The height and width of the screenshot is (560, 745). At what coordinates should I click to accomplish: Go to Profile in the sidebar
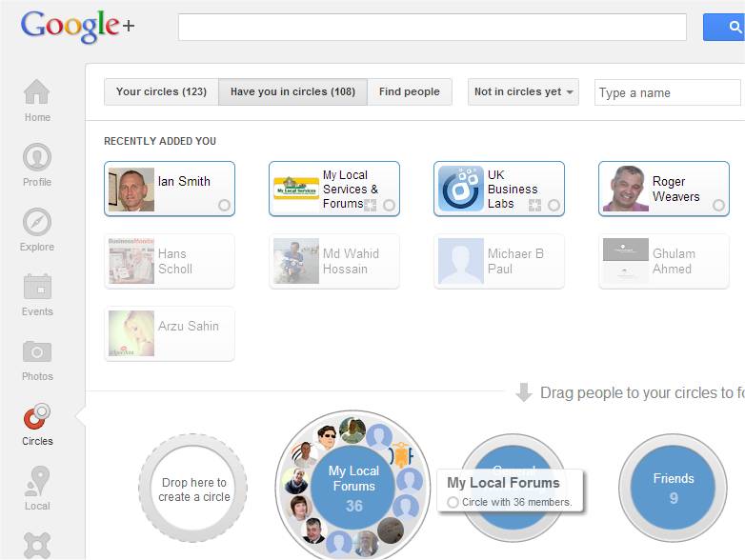37,165
